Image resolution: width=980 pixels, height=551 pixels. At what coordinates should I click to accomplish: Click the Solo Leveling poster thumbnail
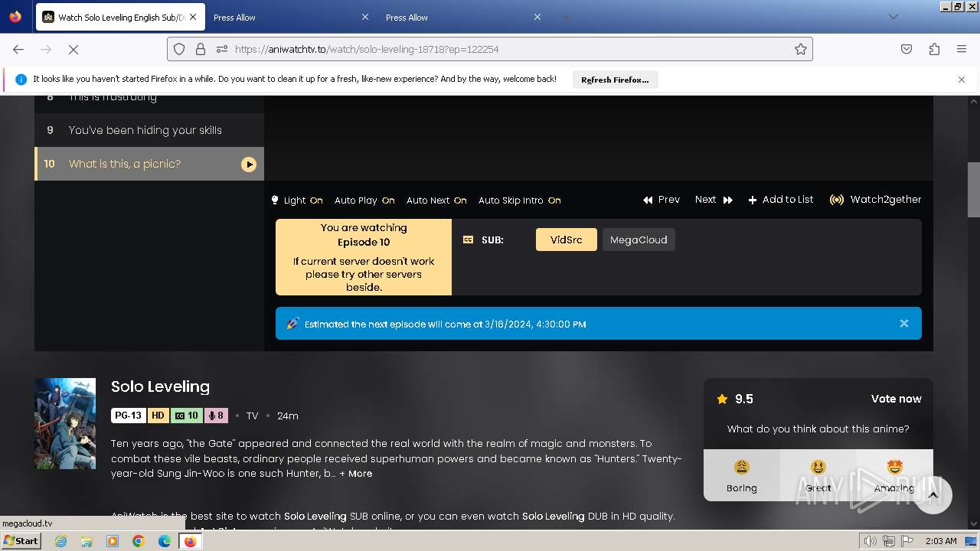[65, 423]
